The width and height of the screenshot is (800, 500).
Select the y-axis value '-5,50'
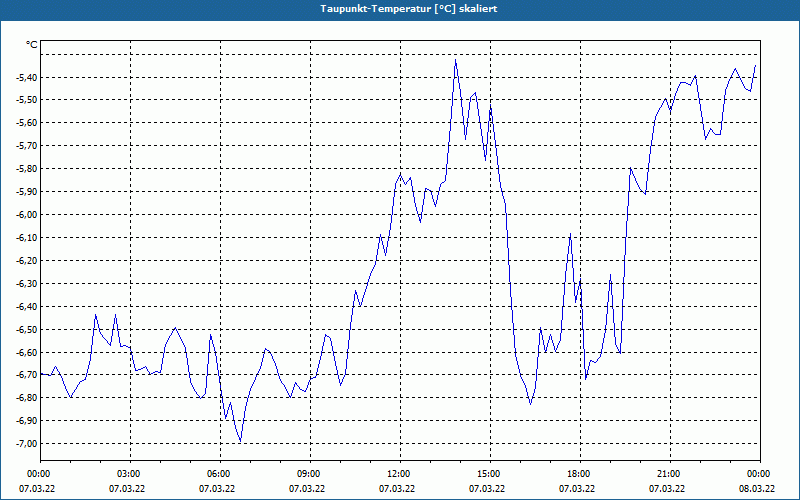pos(27,99)
